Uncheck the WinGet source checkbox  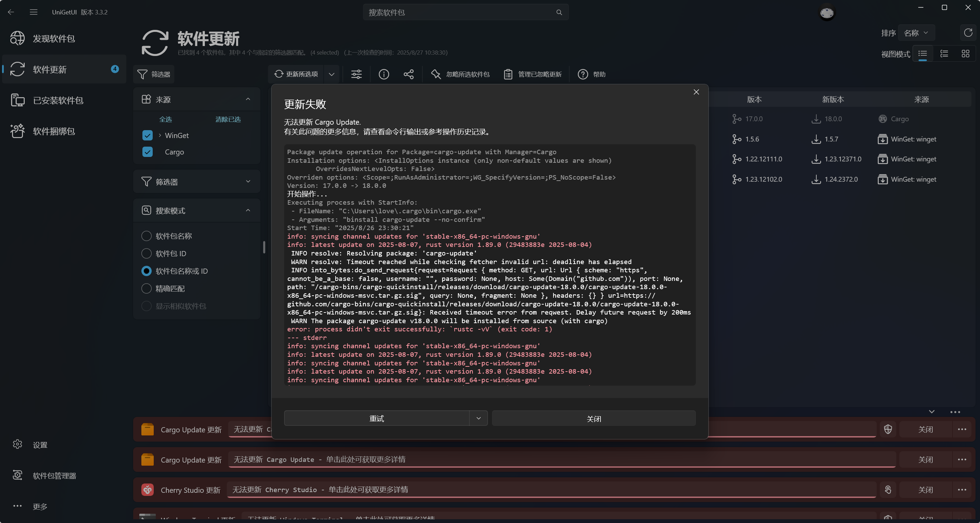147,136
